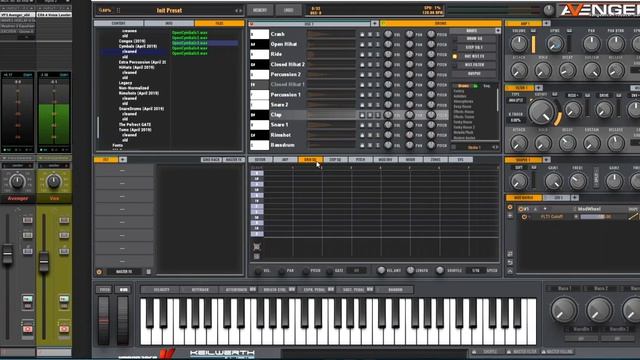
Task: Toggle the Breath Ctrl switch
Action: click(292, 290)
